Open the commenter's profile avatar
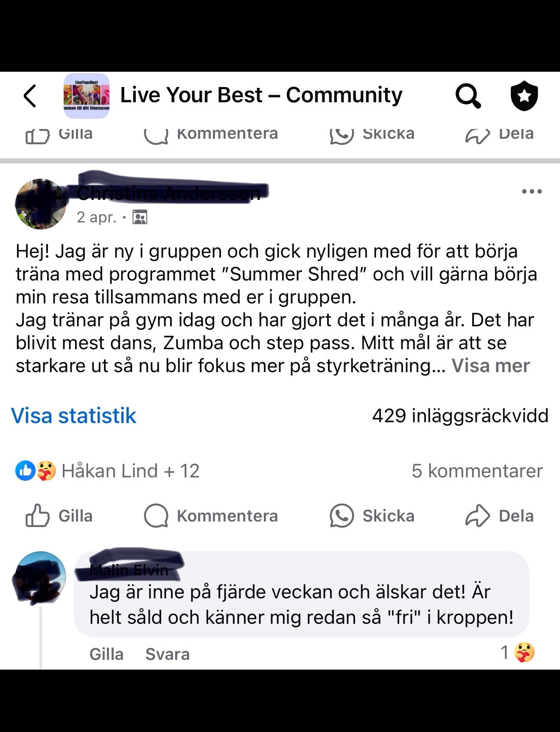Image resolution: width=560 pixels, height=732 pixels. (41, 577)
